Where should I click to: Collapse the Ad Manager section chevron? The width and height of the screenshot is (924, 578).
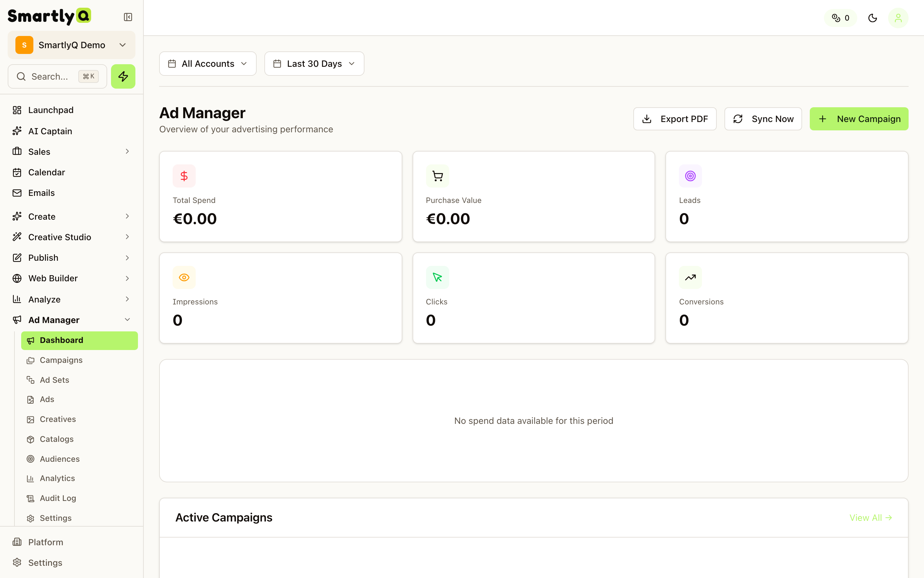tap(127, 320)
